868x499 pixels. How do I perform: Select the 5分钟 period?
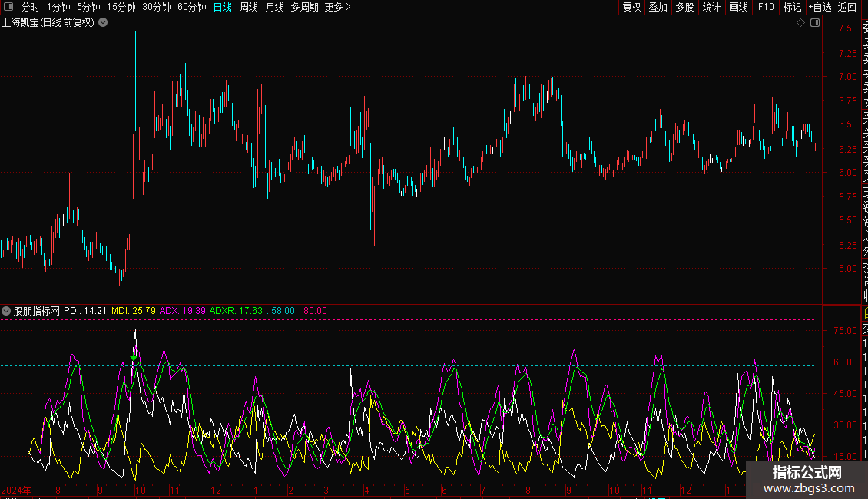point(88,7)
